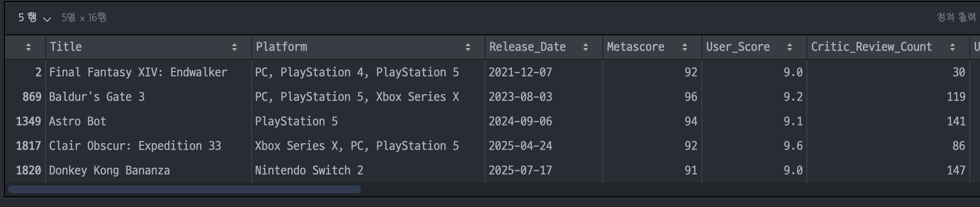Open the 5 행 rows-per-page dropdown
Viewport: 980px width, 207px height.
34,18
